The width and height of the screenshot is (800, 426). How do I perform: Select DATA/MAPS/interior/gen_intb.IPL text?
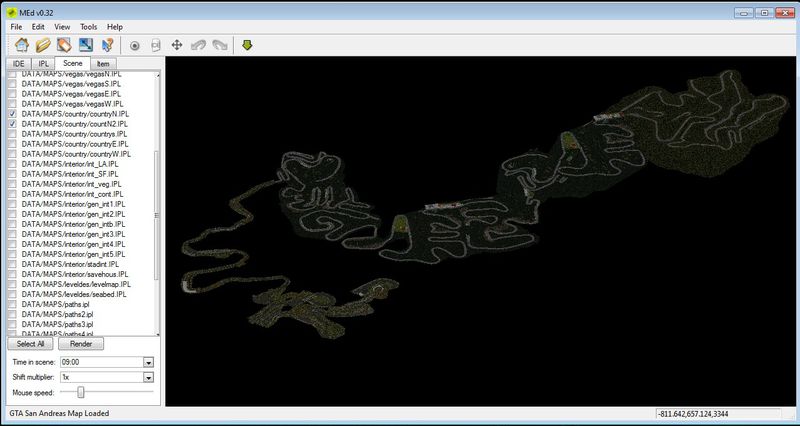coord(73,224)
